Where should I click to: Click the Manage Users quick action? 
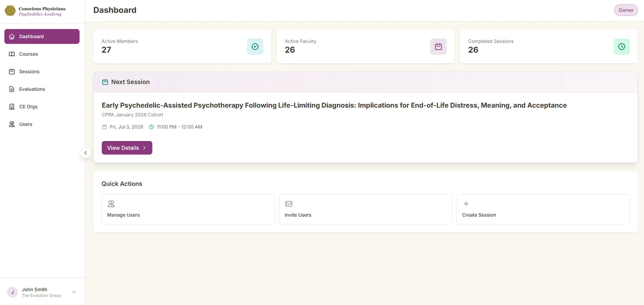pos(188,209)
